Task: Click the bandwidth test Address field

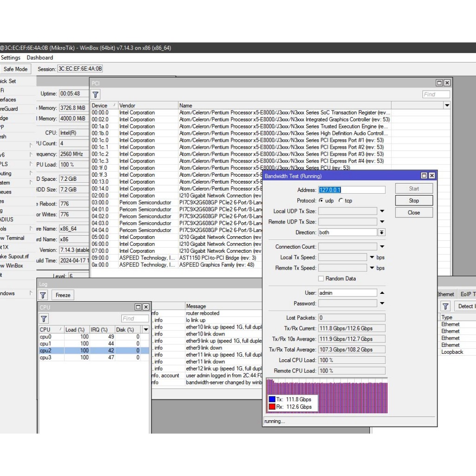Action: [351, 190]
